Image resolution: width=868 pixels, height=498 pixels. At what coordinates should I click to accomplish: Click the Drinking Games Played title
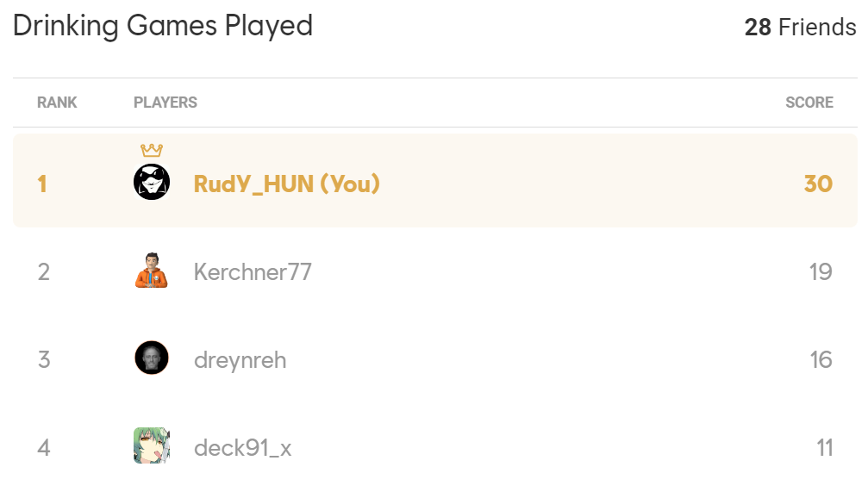[x=163, y=27]
